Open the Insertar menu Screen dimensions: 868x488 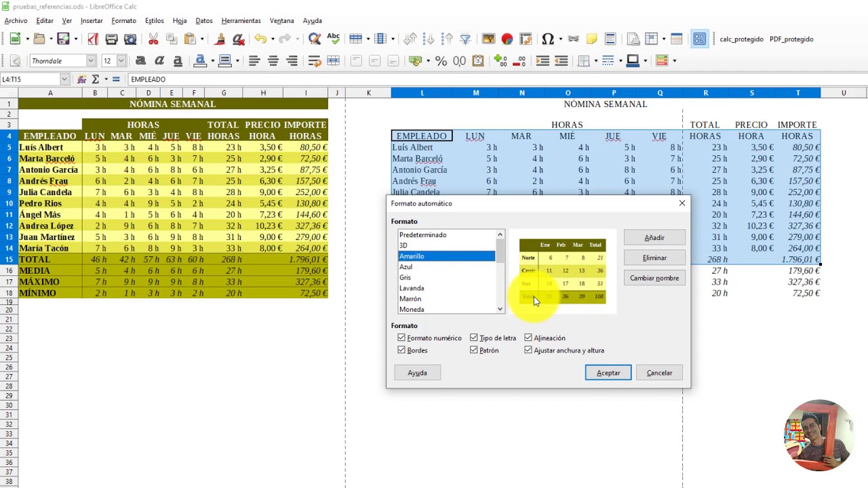(92, 21)
